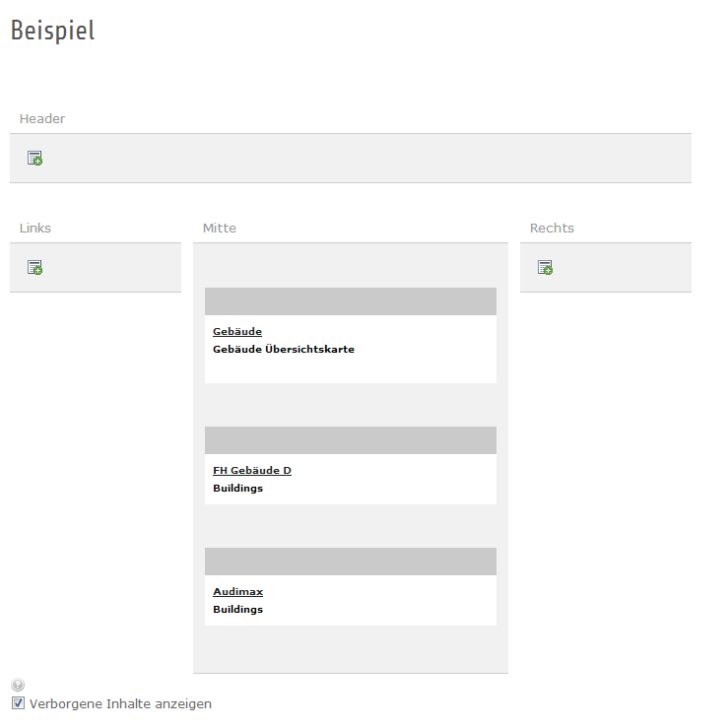728x728 pixels.
Task: Add new content element in Header column
Action: point(34,159)
